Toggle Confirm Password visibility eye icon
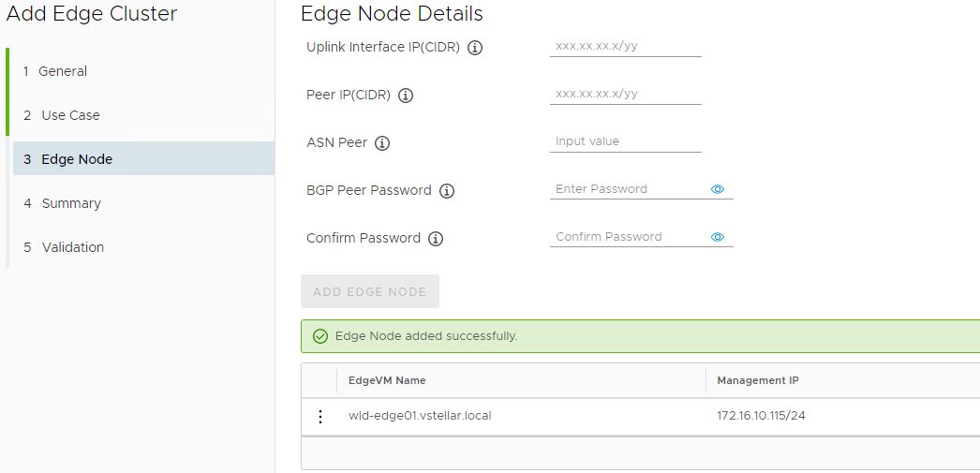Screen dimensions: 980x473 point(718,237)
